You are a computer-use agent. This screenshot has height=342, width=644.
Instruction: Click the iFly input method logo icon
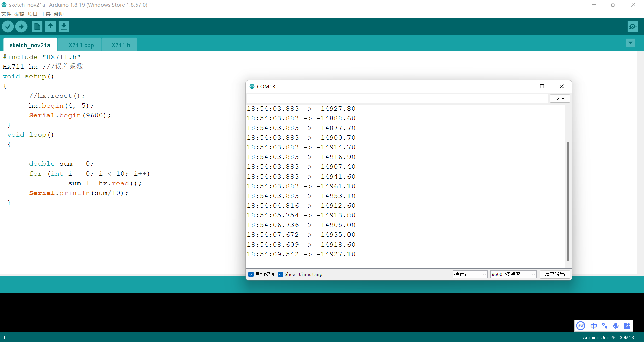pos(581,326)
